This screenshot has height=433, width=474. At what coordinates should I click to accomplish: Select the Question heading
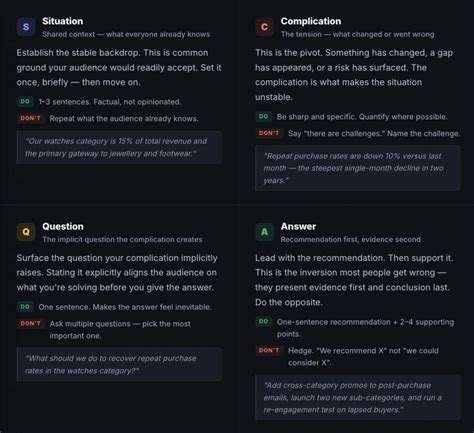(63, 226)
